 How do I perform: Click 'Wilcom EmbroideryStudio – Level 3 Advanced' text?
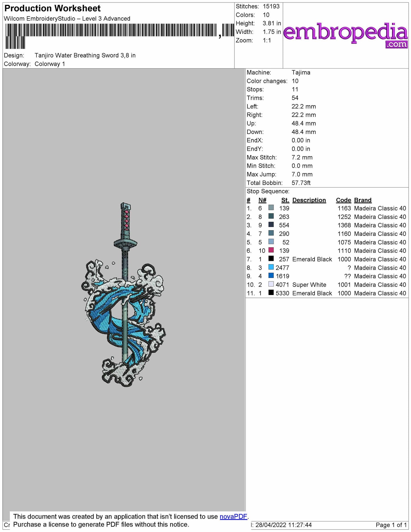[x=67, y=18]
